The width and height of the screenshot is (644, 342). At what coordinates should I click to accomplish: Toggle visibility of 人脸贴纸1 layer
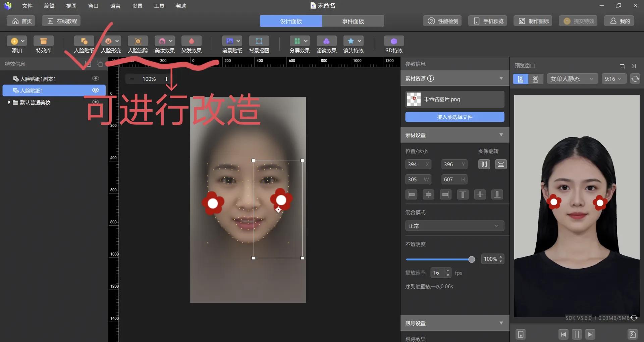tap(96, 90)
